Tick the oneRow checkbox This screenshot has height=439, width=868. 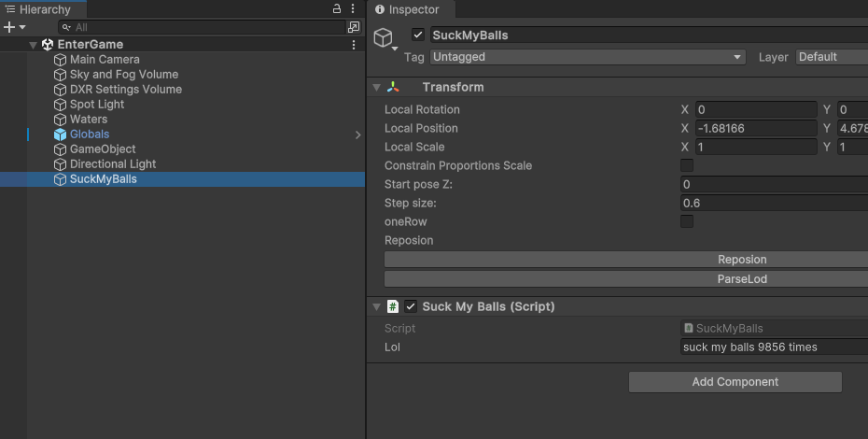[686, 221]
